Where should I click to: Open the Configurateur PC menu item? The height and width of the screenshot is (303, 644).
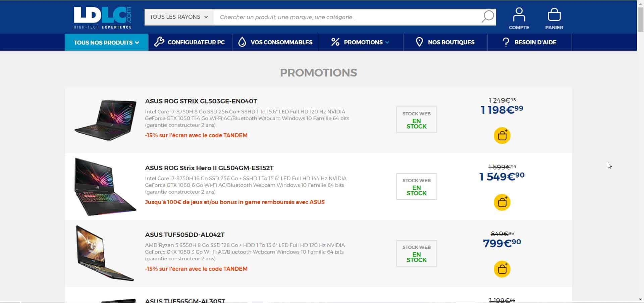point(190,42)
